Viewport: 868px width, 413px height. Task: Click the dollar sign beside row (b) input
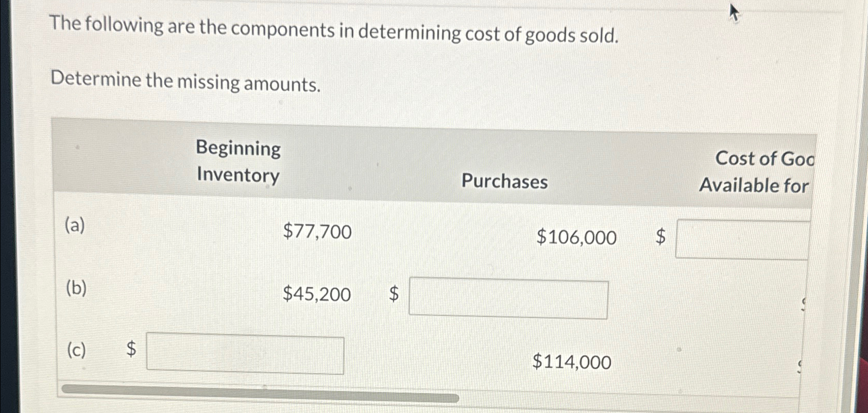click(394, 294)
